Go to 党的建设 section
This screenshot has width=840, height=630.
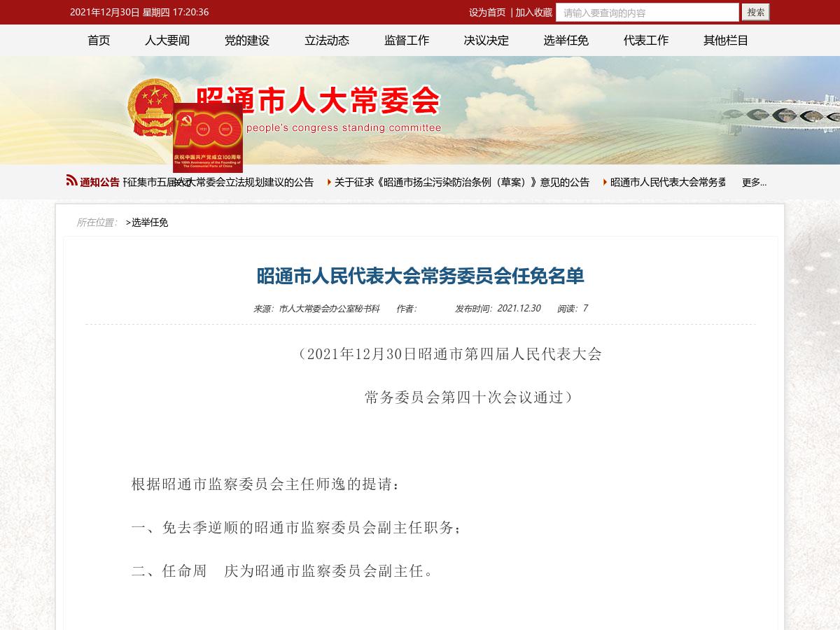click(247, 41)
